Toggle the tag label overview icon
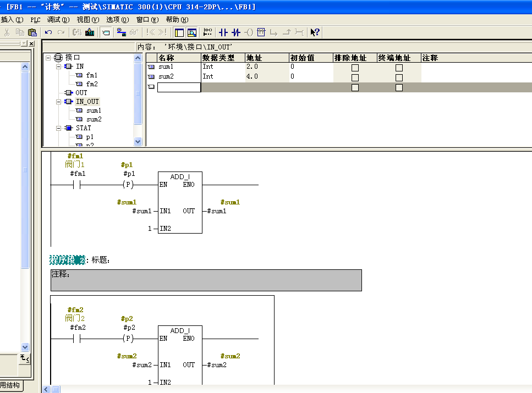The width and height of the screenshot is (532, 393). (106, 32)
